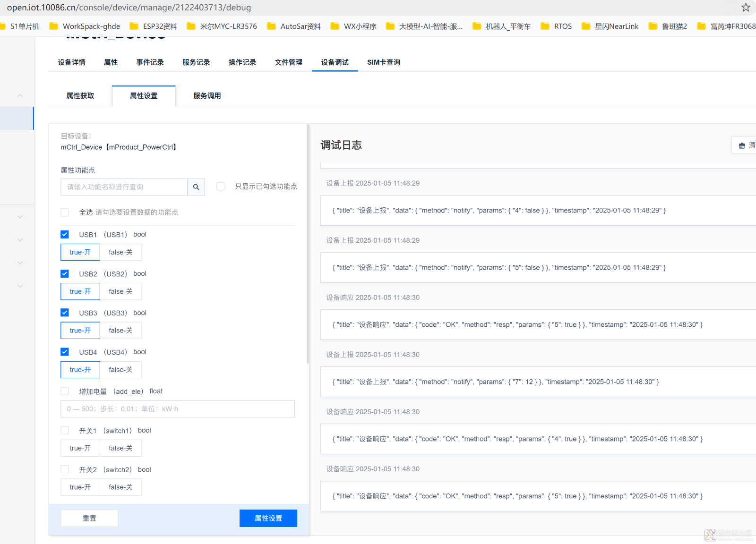Click the search magnifier icon button
Viewport: 756px width, 544px height.
point(196,187)
